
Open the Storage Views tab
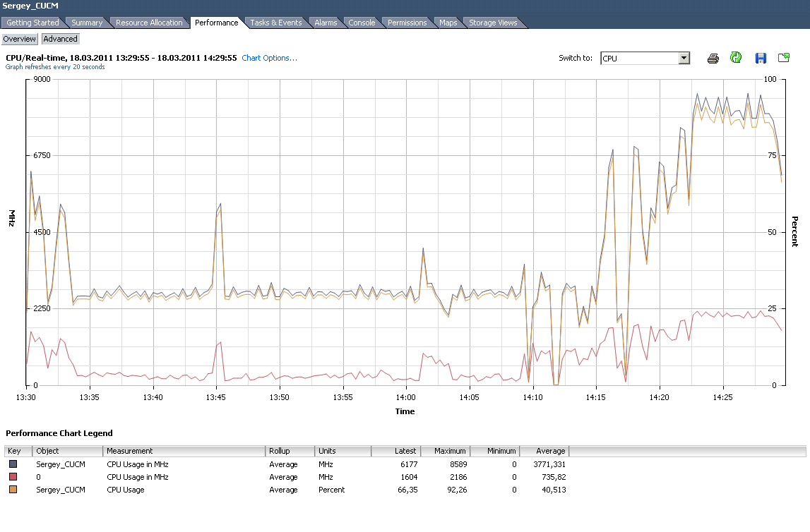pos(493,23)
